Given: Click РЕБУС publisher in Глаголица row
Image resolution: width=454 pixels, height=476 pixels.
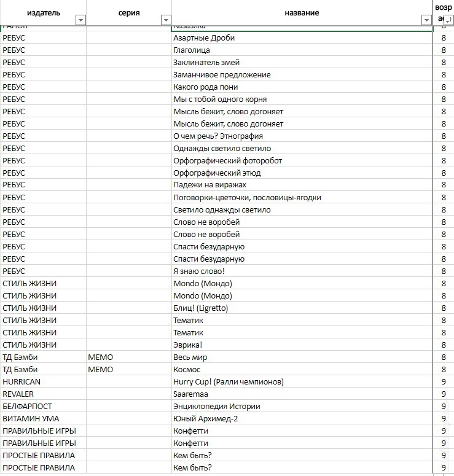Looking at the screenshot, I should point(44,50).
